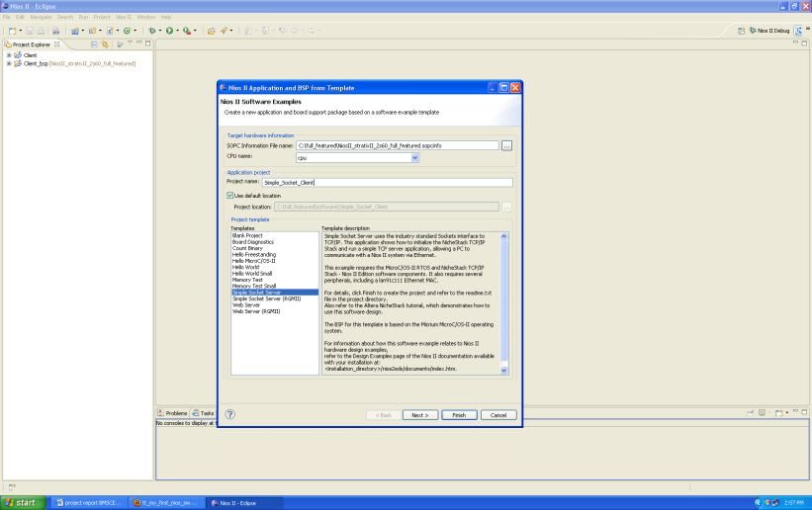Open the CPU name dropdown
The width and height of the screenshot is (812, 510).
coord(414,158)
